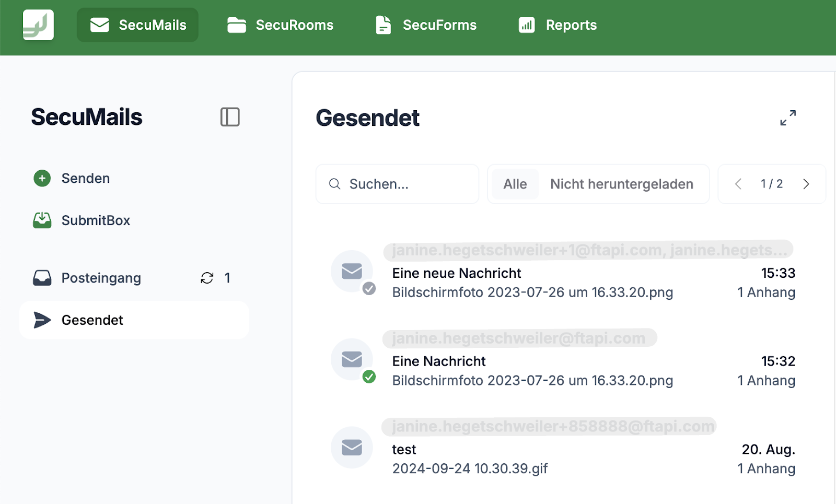
Task: Switch to the Reports tab
Action: (558, 25)
